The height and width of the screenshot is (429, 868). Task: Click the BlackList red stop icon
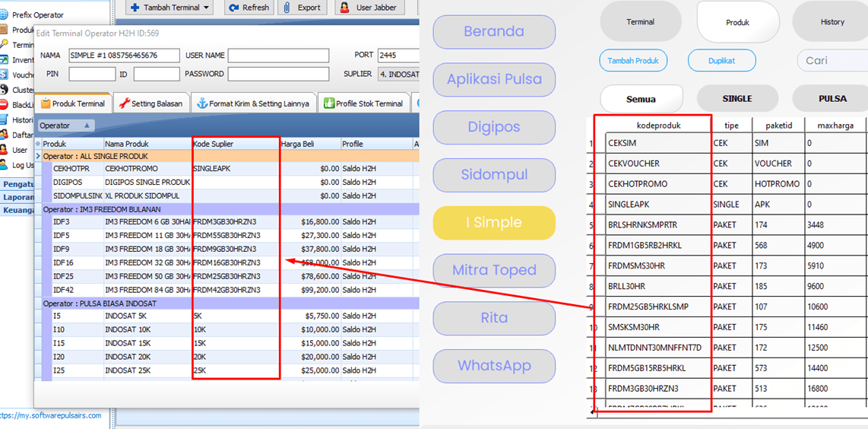coord(4,105)
